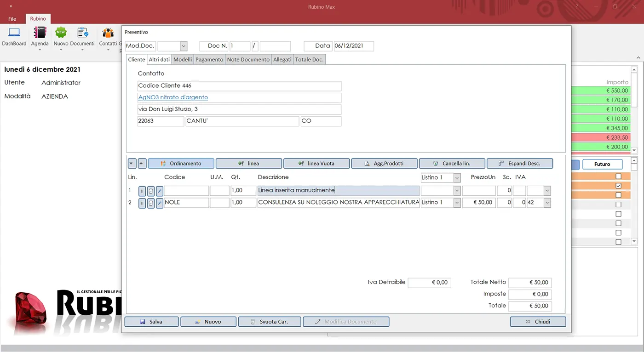Viewport: 644px width, 352px height.
Task: Open the File menu
Action: pyautogui.click(x=12, y=19)
